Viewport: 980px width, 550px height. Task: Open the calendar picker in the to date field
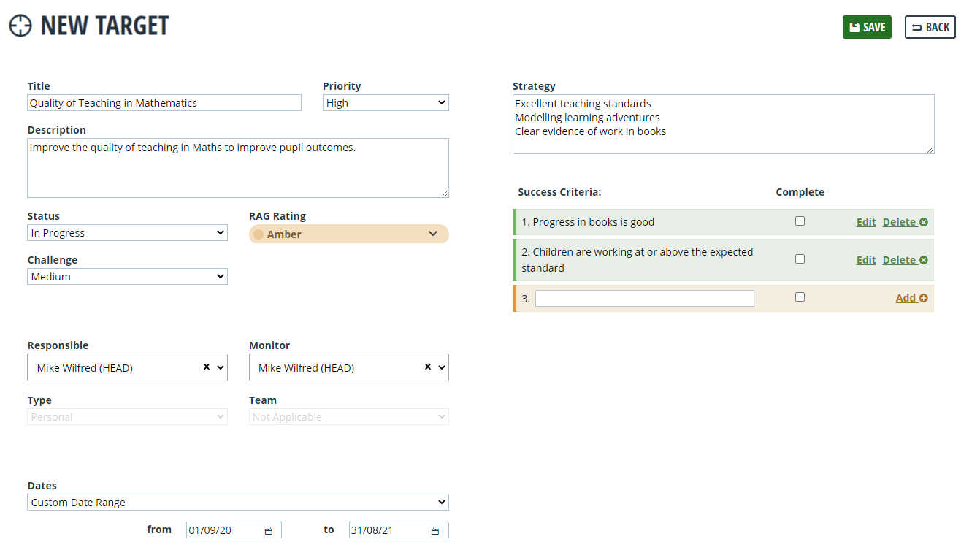click(x=435, y=531)
